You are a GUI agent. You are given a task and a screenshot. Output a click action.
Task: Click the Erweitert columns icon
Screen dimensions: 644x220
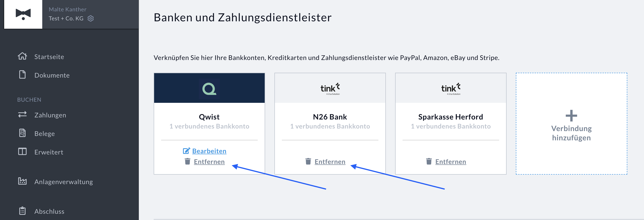coord(22,151)
